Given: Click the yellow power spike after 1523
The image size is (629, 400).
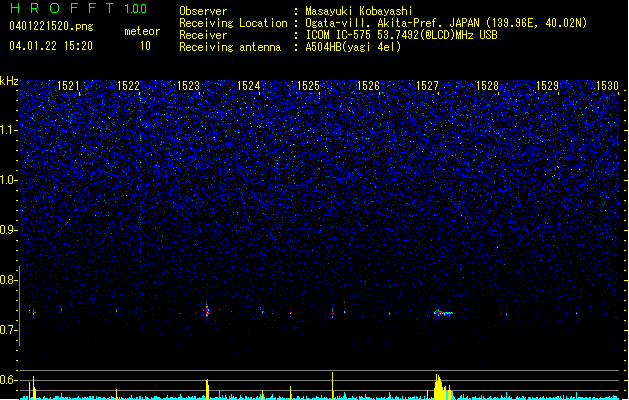Looking at the screenshot, I should click(x=207, y=389).
